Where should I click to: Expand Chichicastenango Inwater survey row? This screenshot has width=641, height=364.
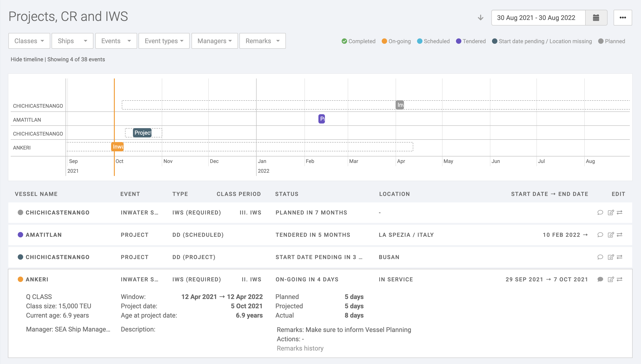click(320, 212)
